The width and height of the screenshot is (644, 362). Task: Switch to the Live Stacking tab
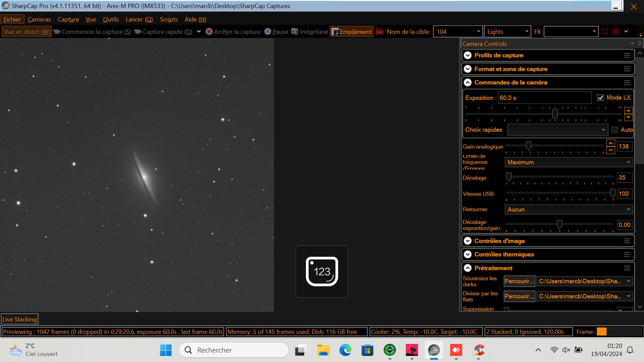pyautogui.click(x=19, y=319)
